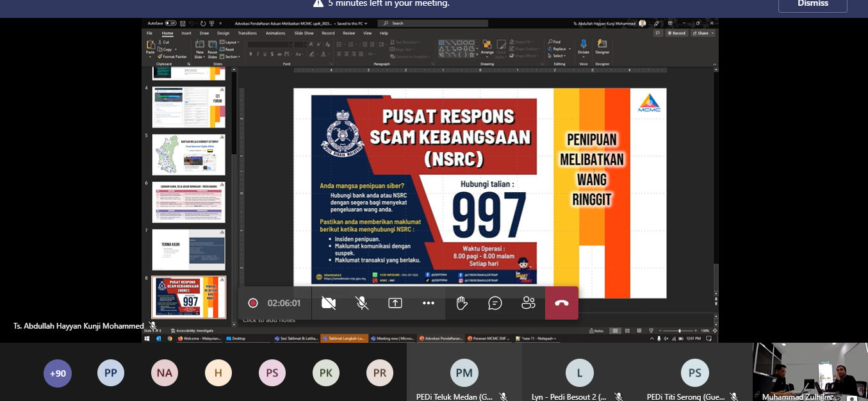This screenshot has height=401, width=868.
Task: Open the Section dropdown in Slides group
Action: (231, 56)
